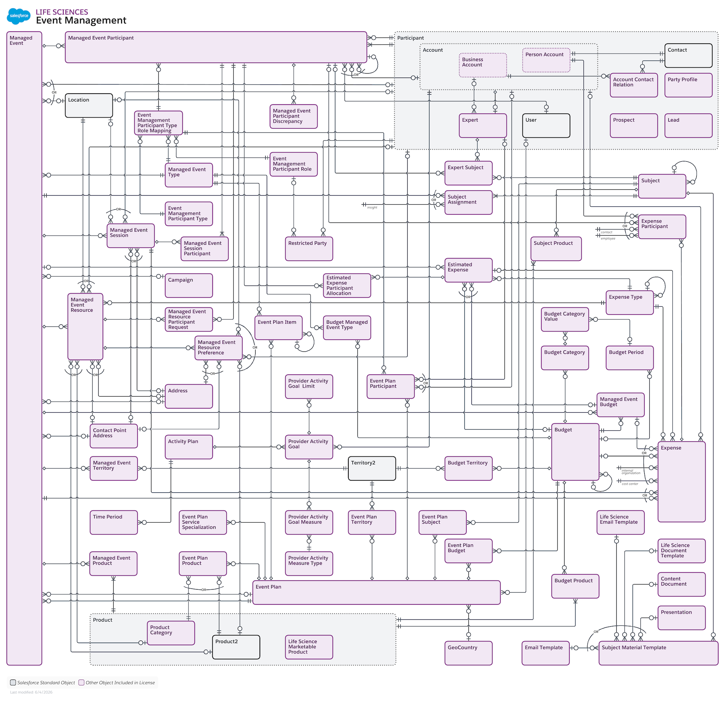The width and height of the screenshot is (728, 701).
Task: Click the 'Product Category' entity
Action: pos(171,633)
